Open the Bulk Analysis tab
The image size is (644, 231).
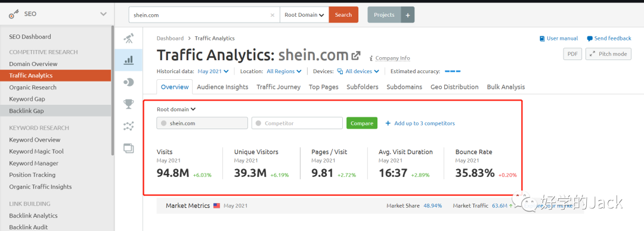tap(506, 87)
